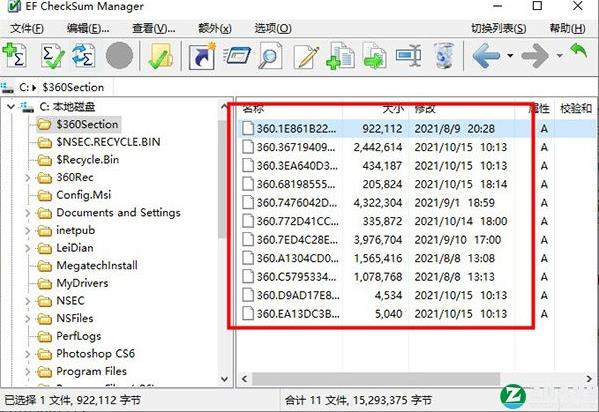599x412 pixels.
Task: Click the edit file pencil icon
Action: tap(306, 56)
